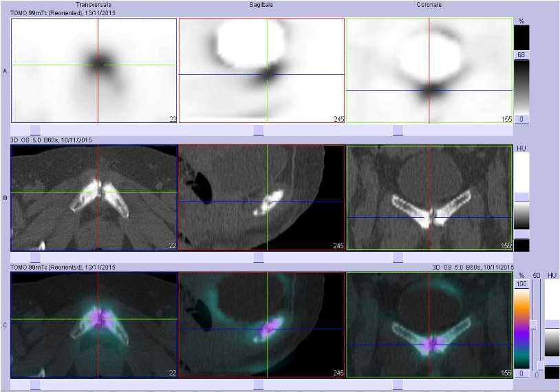
Task: Click the upper threshold value 68 on SPECT colorbar
Action: tap(521, 55)
